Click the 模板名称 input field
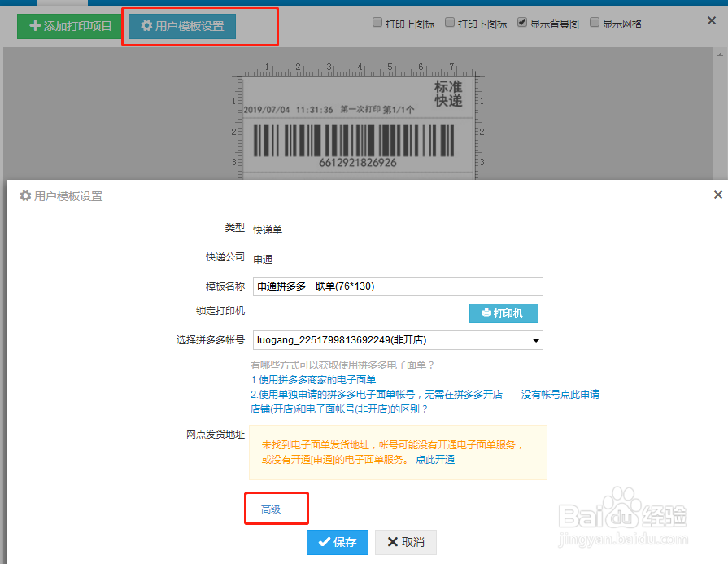This screenshot has width=728, height=564. [398, 286]
